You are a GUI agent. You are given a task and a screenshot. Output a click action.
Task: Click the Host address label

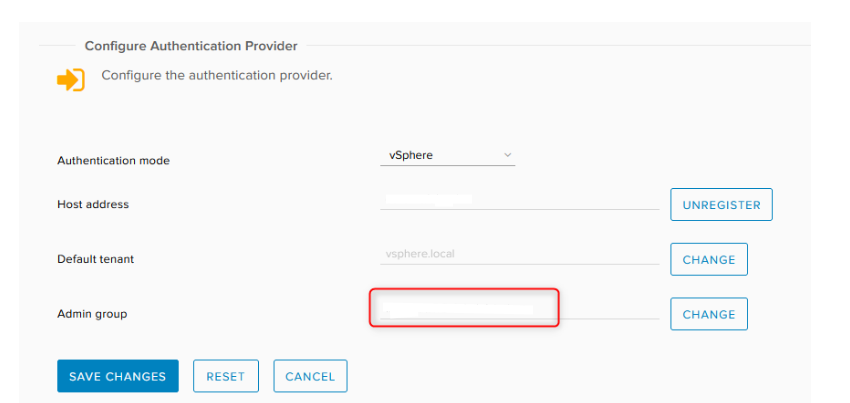[x=93, y=204]
